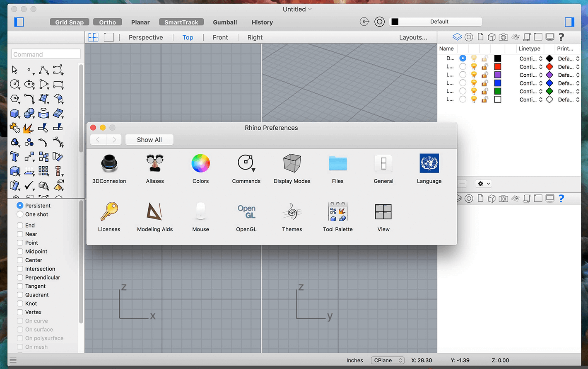Open the Commands preferences pane
This screenshot has width=588, height=369.
click(246, 169)
